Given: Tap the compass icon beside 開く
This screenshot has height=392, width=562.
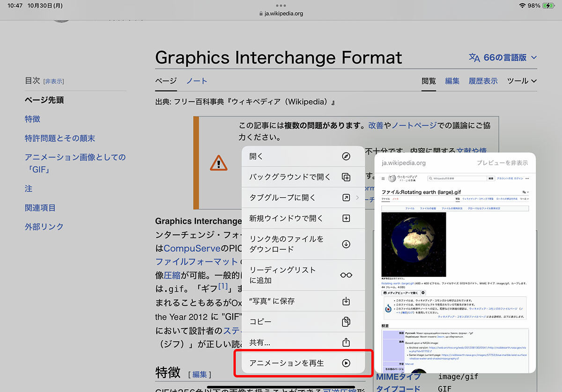Looking at the screenshot, I should [x=346, y=156].
